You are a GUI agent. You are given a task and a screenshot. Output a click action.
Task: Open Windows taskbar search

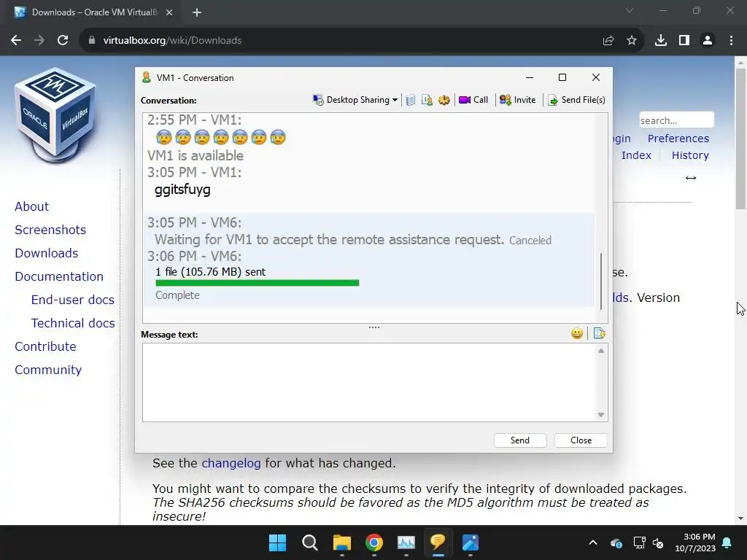pos(309,542)
